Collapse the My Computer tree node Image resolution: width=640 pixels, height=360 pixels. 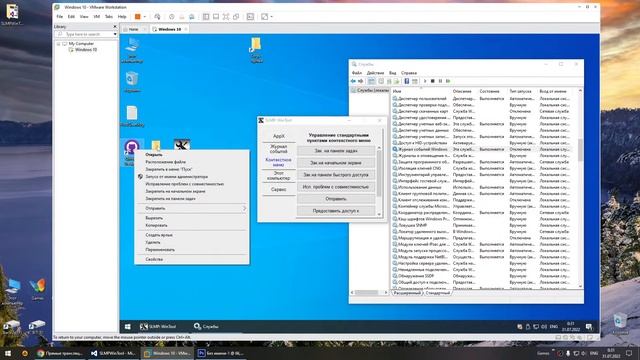[58, 44]
